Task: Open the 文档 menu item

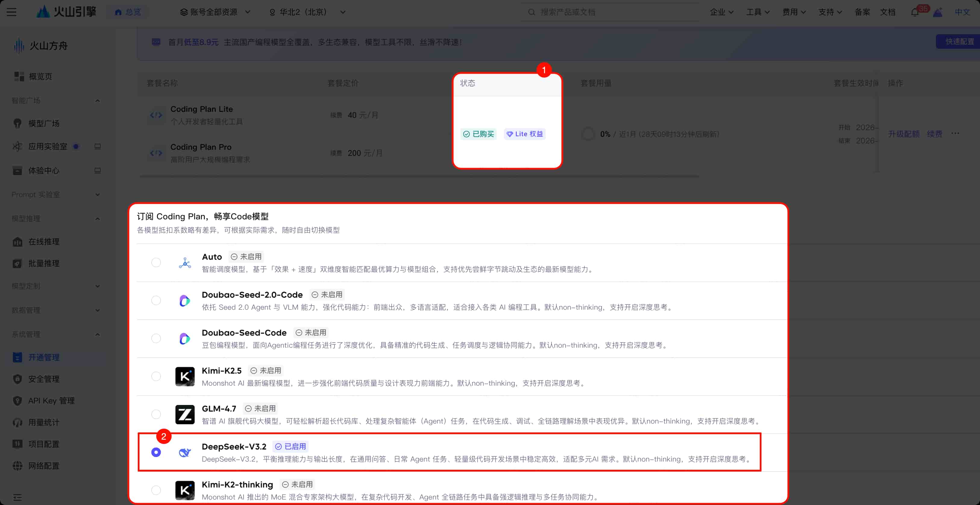Action: click(888, 12)
